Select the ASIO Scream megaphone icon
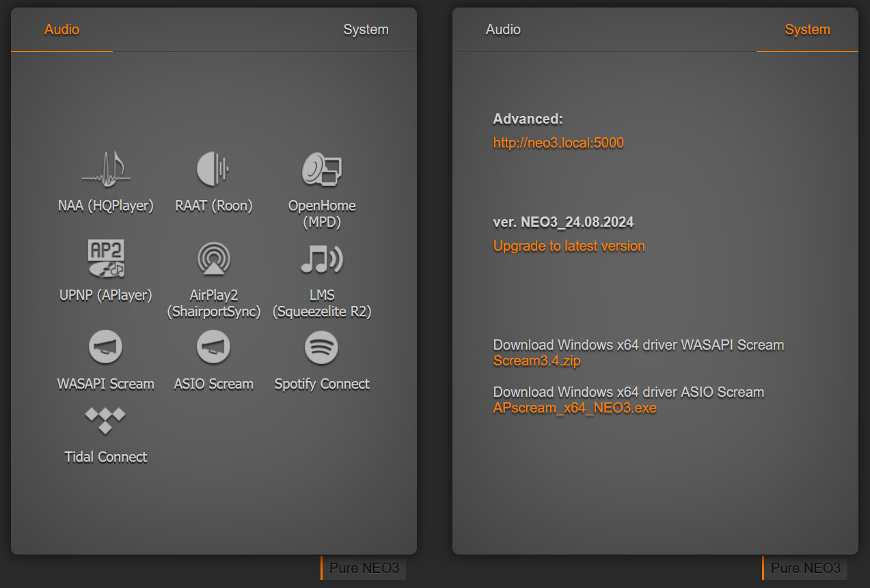Image resolution: width=870 pixels, height=588 pixels. pos(213,348)
